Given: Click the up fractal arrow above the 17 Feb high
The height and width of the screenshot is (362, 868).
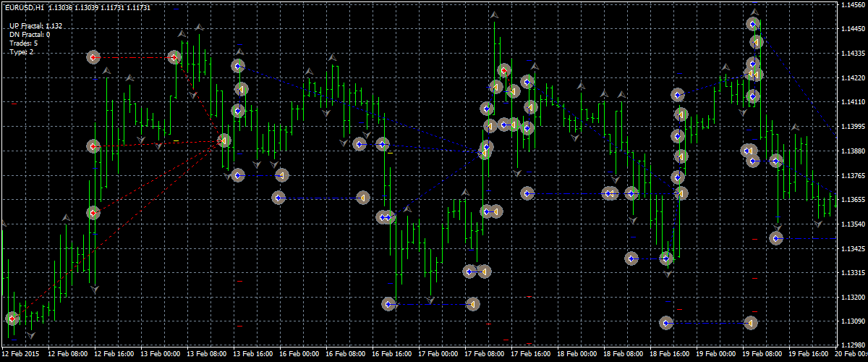Looking at the screenshot, I should [494, 14].
